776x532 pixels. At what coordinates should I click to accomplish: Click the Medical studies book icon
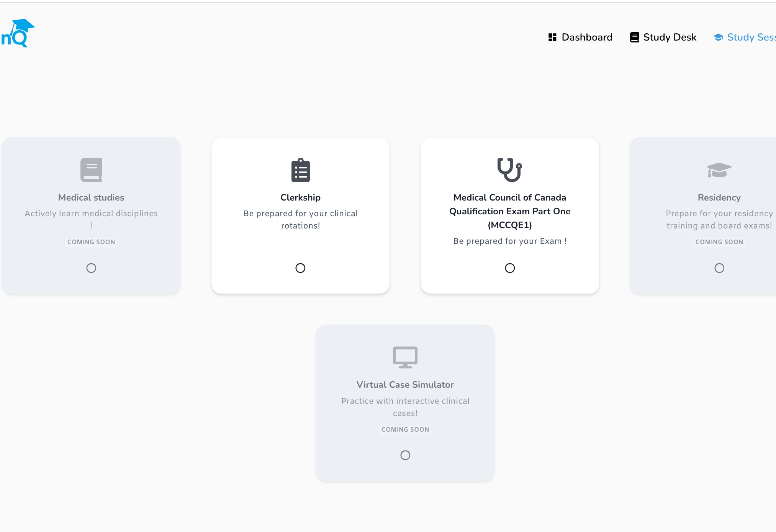(91, 170)
